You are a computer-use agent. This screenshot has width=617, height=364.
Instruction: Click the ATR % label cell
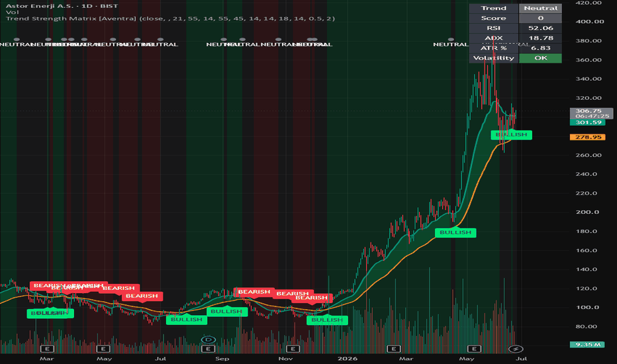coord(493,48)
